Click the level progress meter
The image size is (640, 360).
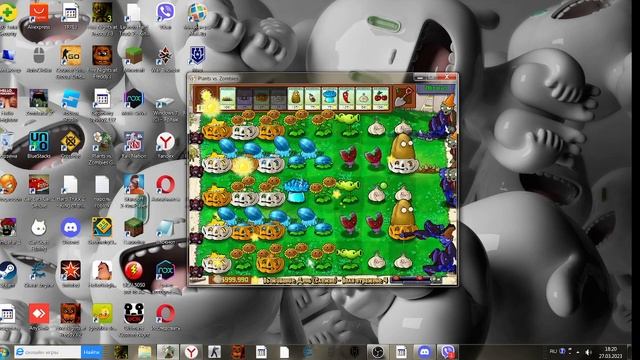click(412, 280)
